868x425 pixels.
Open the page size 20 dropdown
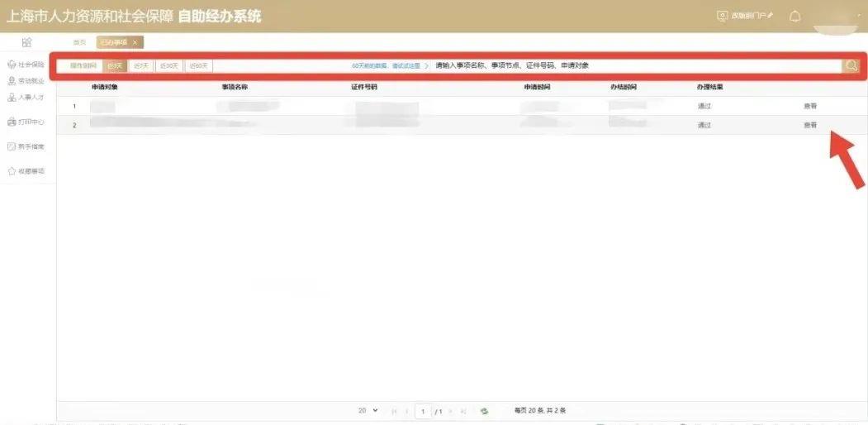[368, 411]
